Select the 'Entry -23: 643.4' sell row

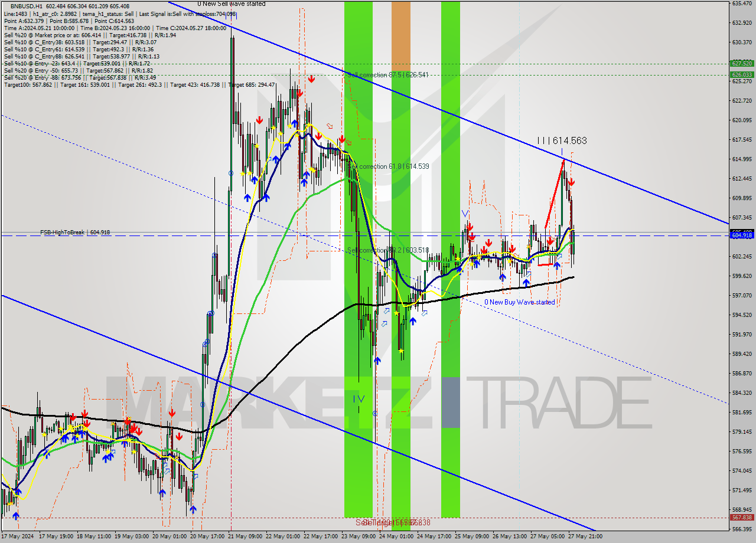(77, 63)
